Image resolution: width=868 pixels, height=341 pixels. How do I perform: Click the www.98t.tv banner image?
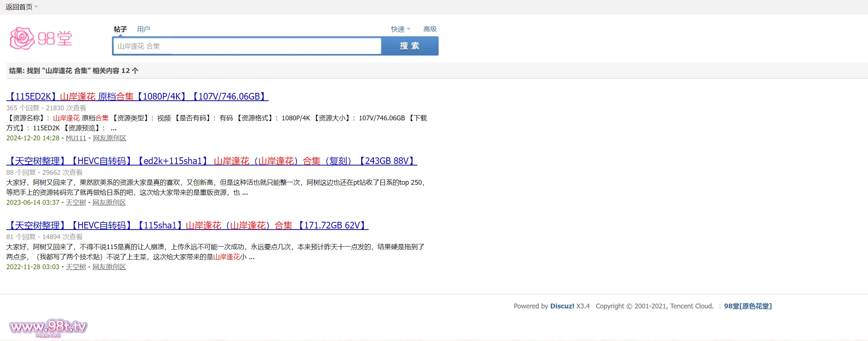[48, 327]
